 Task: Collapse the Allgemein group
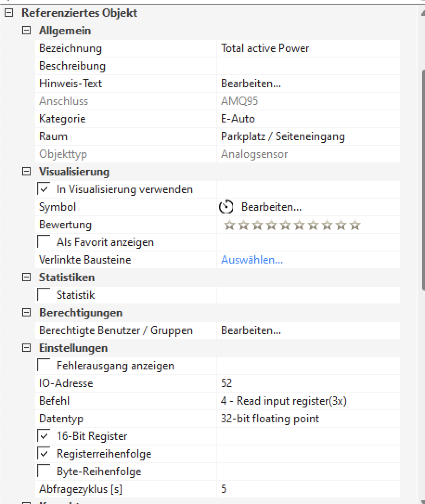(x=26, y=31)
